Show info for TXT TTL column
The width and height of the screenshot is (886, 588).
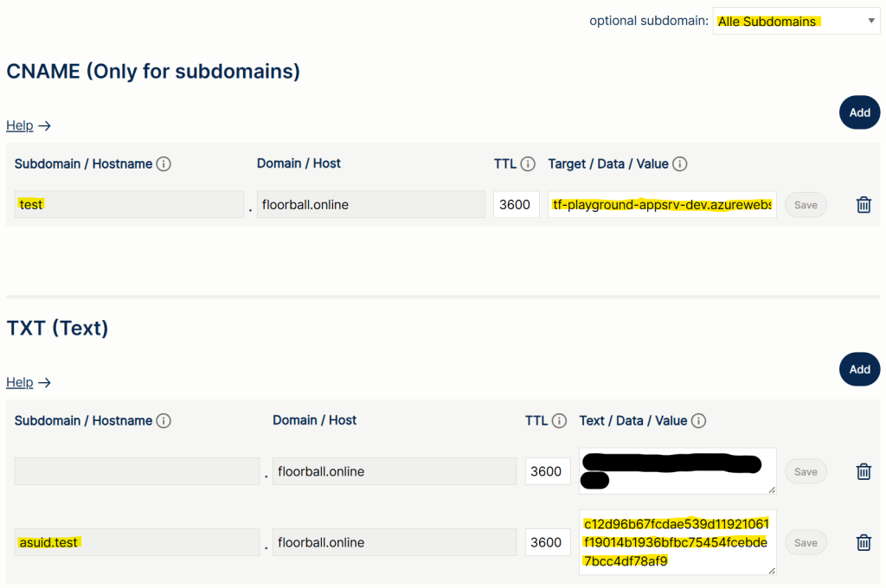[559, 421]
